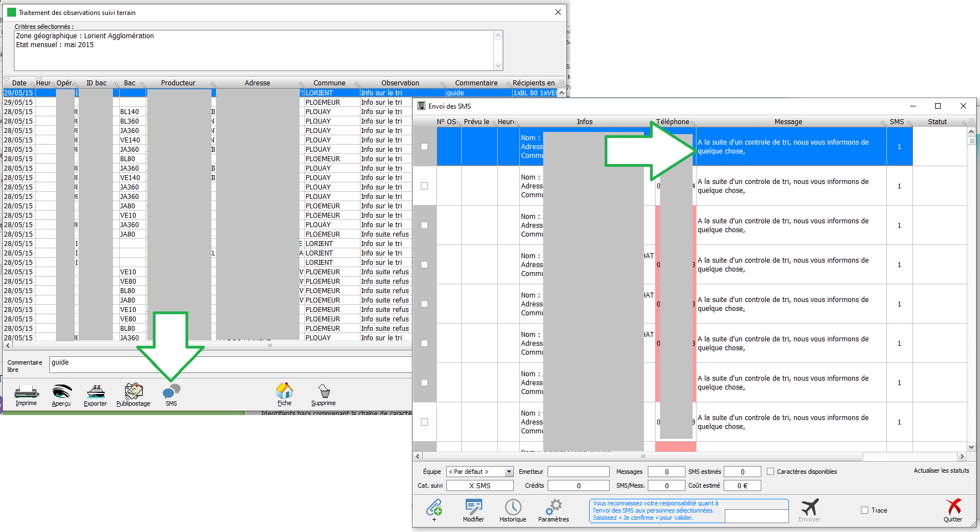Click the Supprime trash bin icon

324,392
